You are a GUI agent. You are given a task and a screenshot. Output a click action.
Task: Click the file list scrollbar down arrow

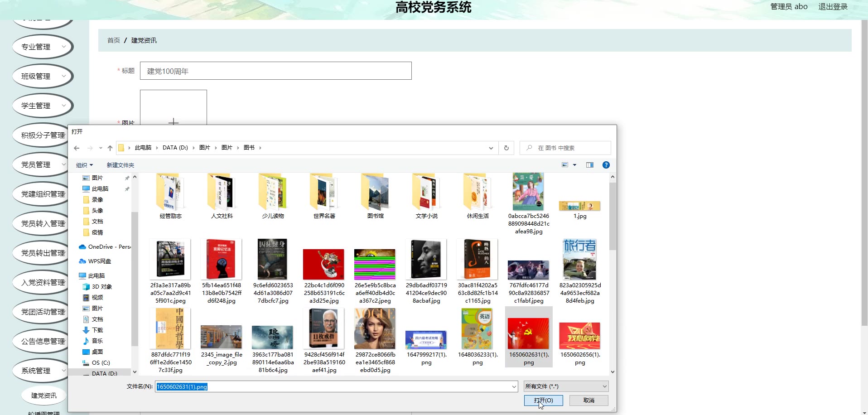click(612, 372)
